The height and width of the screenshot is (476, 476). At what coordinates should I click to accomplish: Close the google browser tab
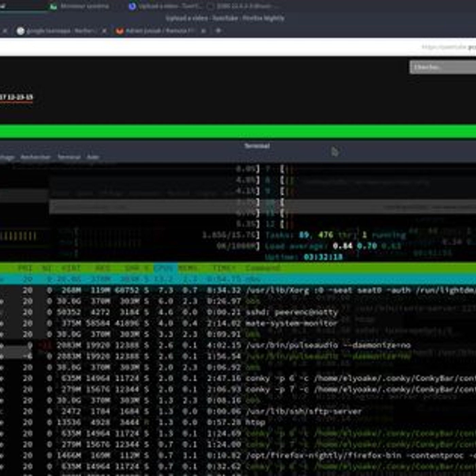(104, 31)
